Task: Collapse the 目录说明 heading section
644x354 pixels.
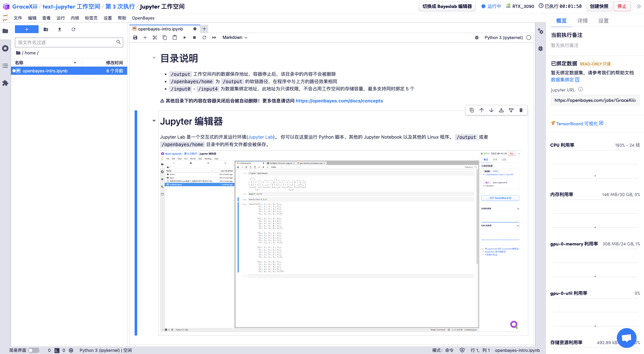Action: pos(154,58)
